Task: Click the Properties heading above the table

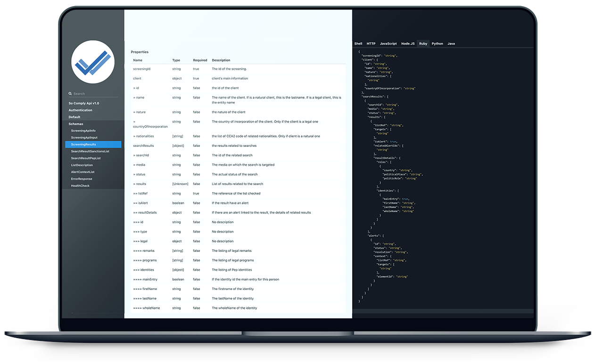Action: tap(140, 52)
